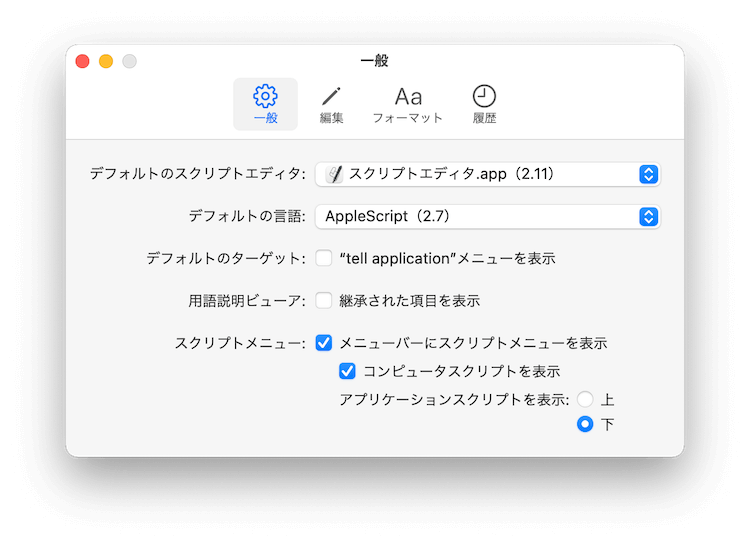Expand the デフォルトの言語 dropdown arrows
The image size is (750, 544).
pos(648,216)
